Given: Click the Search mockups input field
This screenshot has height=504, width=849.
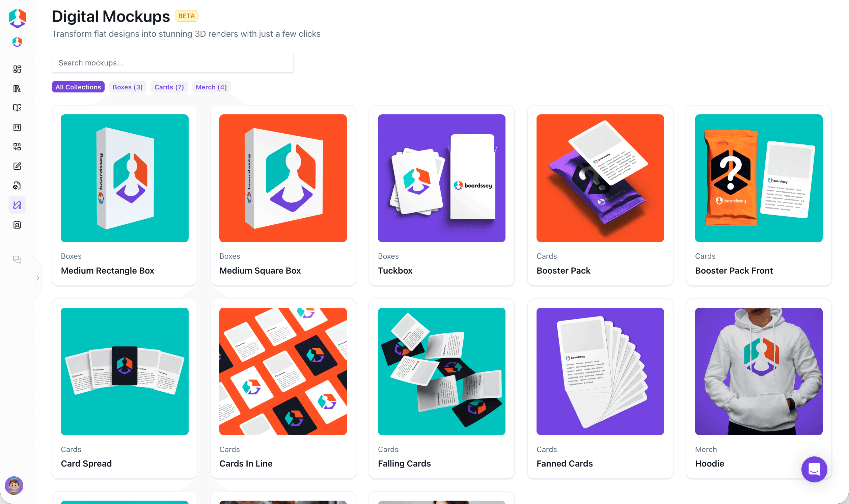Looking at the screenshot, I should [x=172, y=63].
